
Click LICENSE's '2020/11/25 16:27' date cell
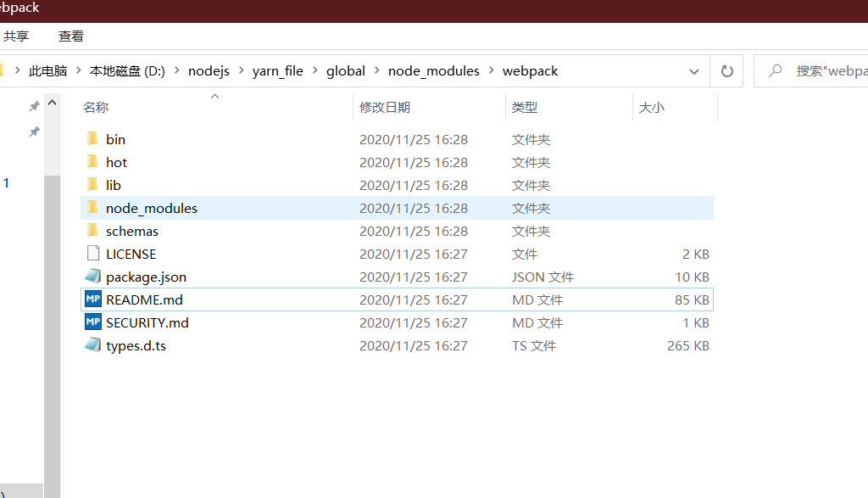point(414,254)
